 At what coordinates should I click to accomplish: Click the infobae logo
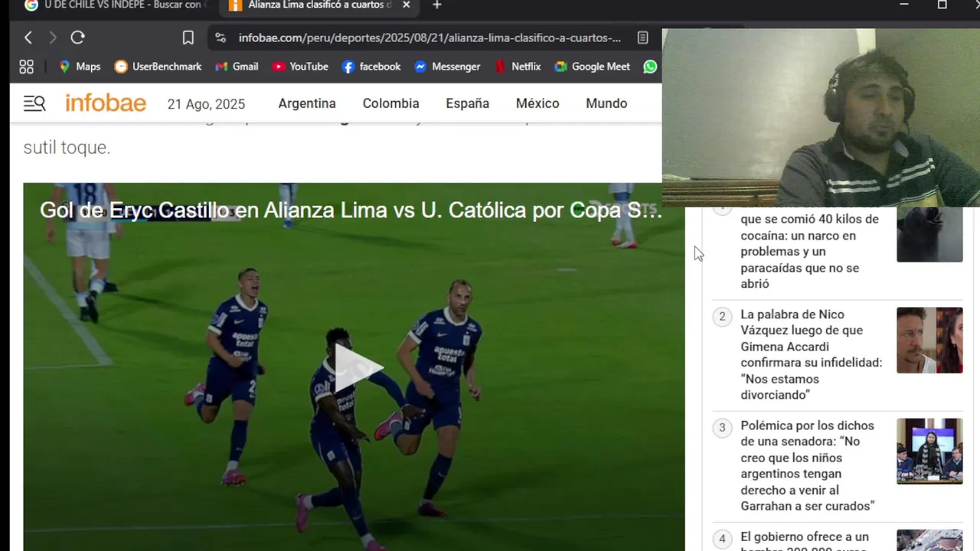click(x=106, y=103)
